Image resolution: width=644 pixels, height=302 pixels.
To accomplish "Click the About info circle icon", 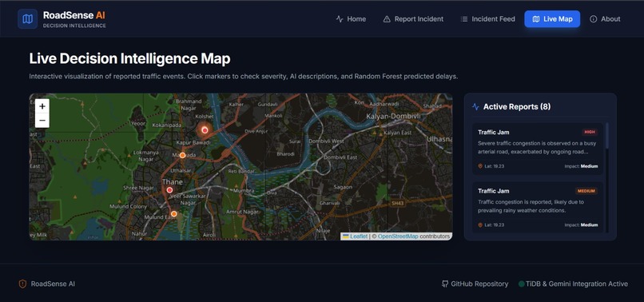I will point(593,19).
